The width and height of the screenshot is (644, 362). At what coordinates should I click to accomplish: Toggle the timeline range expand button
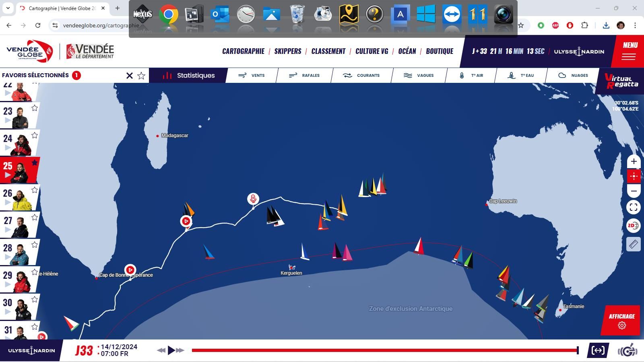point(598,350)
